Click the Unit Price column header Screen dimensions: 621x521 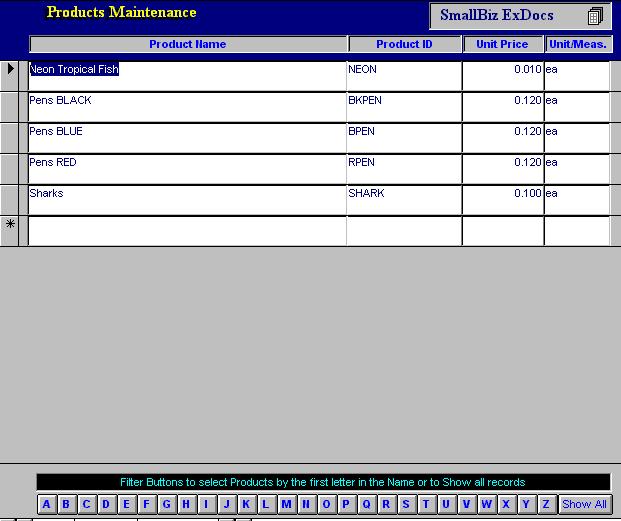502,44
